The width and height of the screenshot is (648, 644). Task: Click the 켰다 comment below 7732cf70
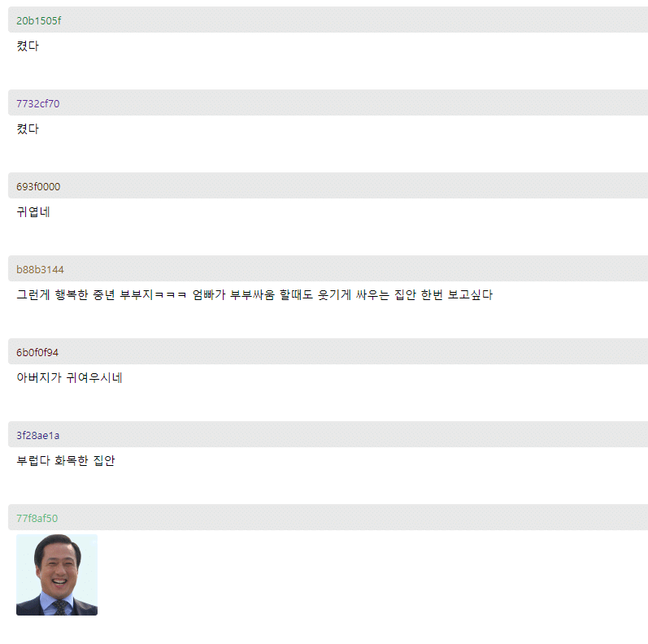pos(28,129)
